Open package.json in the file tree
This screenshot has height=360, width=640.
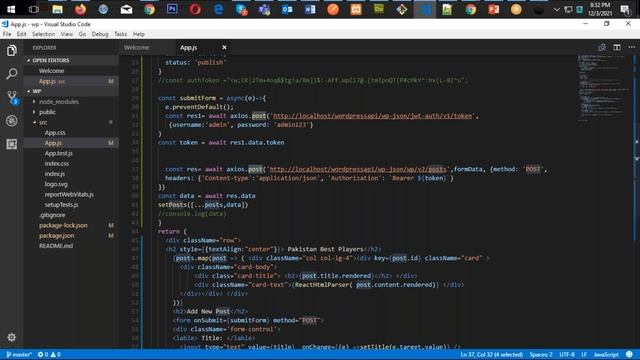click(x=57, y=236)
